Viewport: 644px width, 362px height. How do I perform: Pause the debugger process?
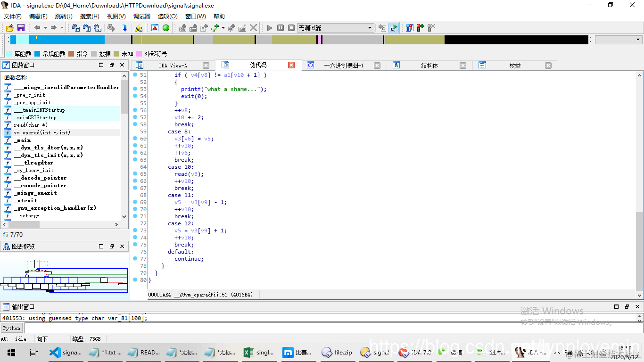click(281, 28)
